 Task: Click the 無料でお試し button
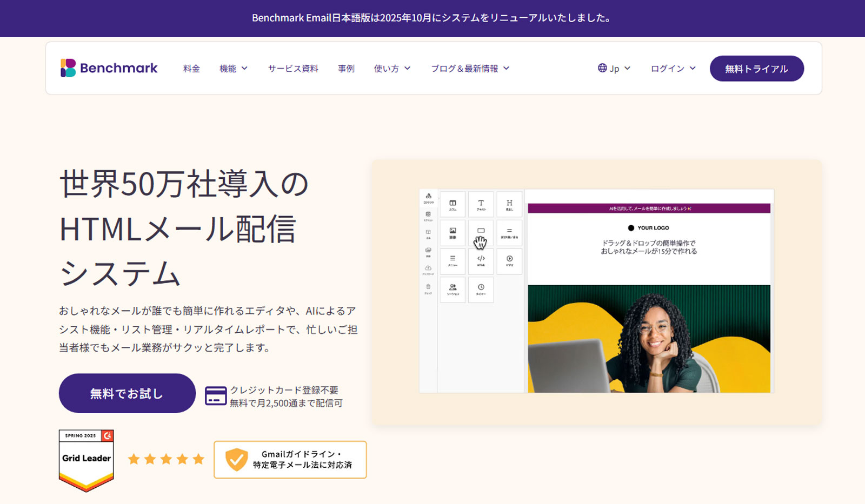coord(127,393)
